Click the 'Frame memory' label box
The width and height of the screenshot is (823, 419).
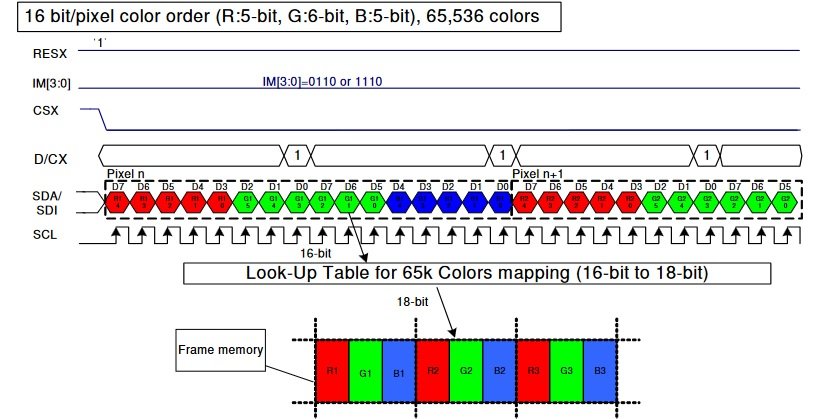click(x=220, y=350)
